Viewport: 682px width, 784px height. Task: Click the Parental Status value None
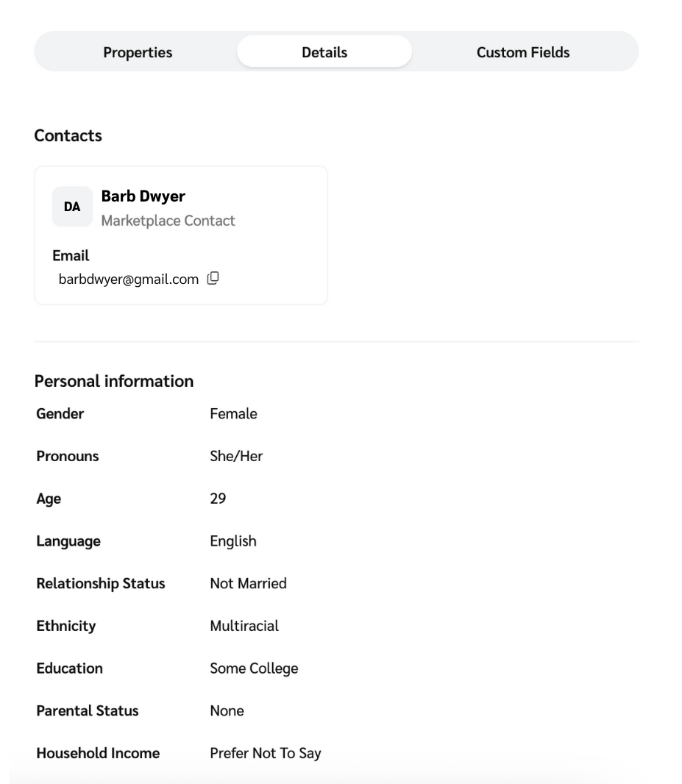[x=227, y=711]
